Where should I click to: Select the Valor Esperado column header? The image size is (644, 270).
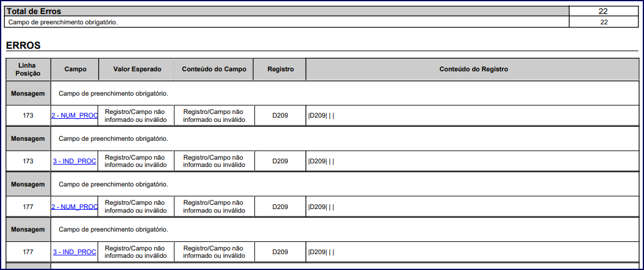point(137,69)
